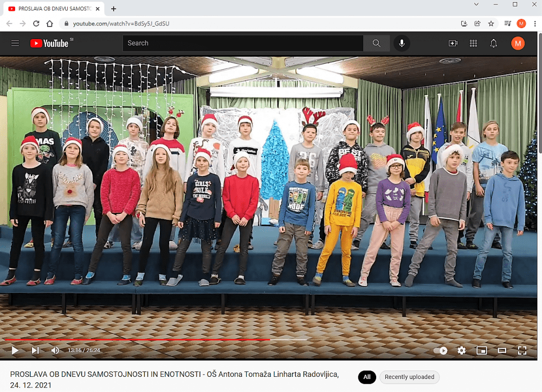Switch to theater mode
Image resolution: width=542 pixels, height=392 pixels.
pos(502,350)
